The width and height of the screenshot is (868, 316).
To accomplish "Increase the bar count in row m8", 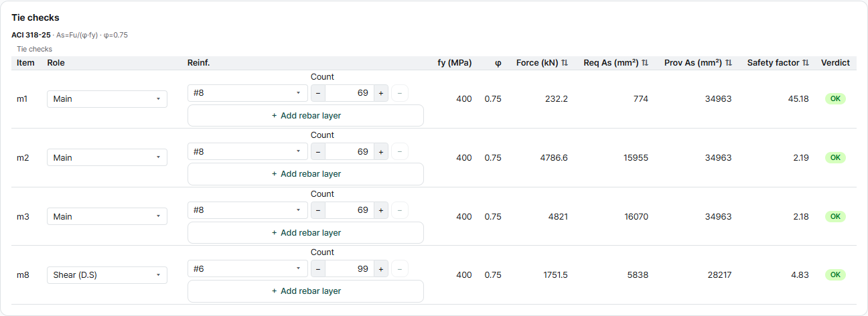I will 381,269.
